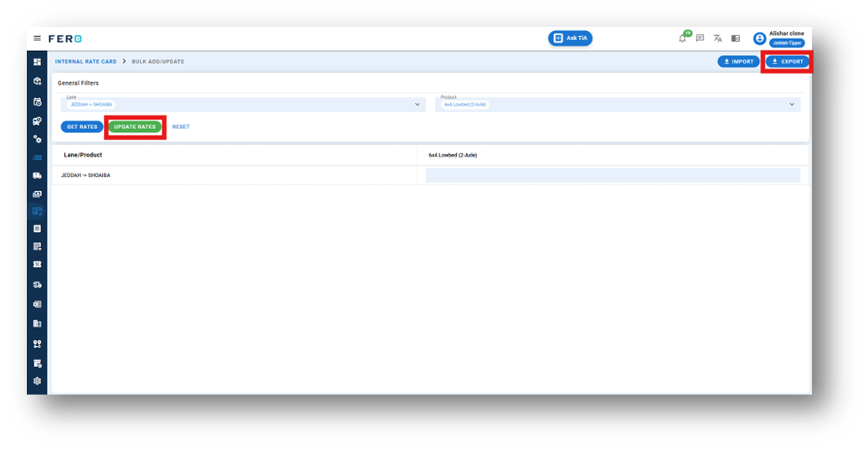Open the list with arrow sidebar icon
This screenshot has width=868, height=449.
click(x=37, y=246)
